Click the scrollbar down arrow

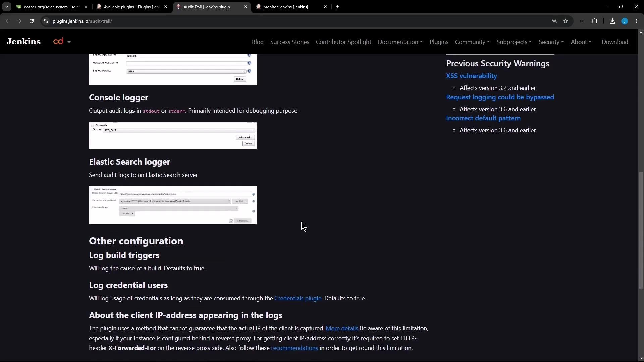[641, 358]
